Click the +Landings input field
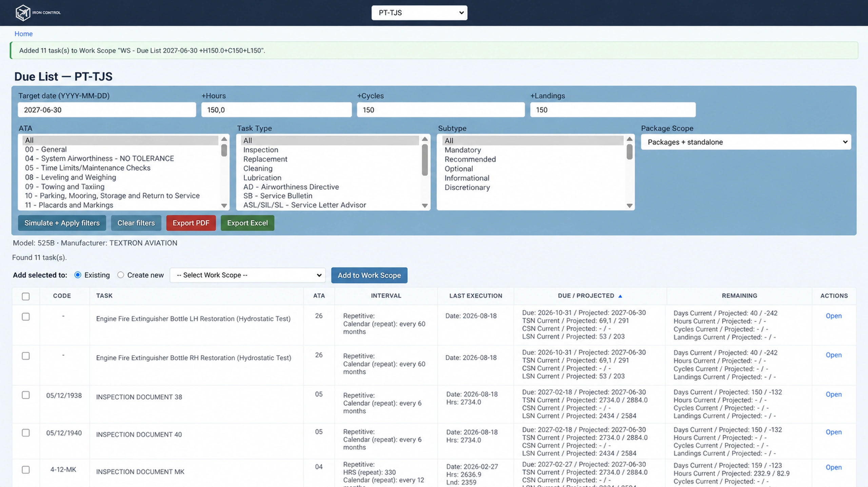 [x=613, y=110]
